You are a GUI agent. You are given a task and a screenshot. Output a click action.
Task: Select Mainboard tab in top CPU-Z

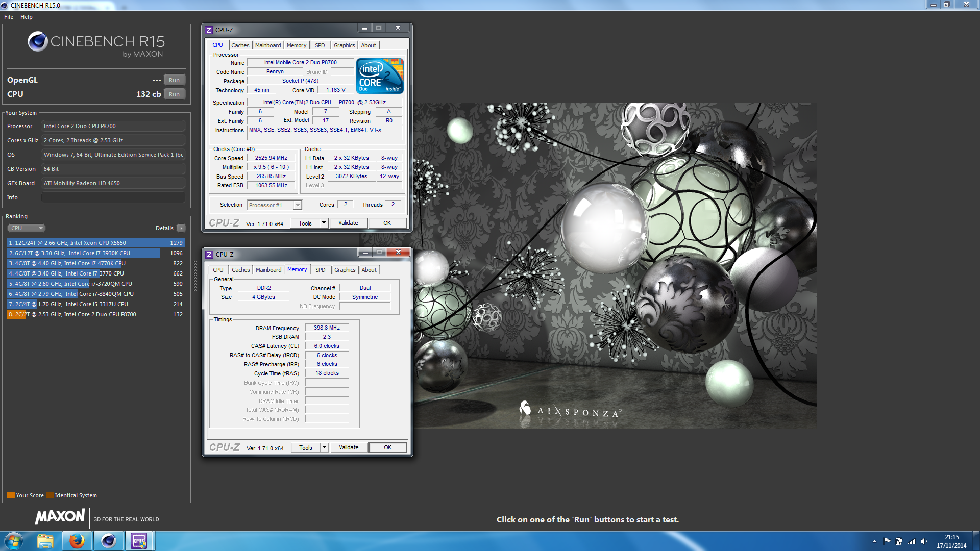coord(268,45)
